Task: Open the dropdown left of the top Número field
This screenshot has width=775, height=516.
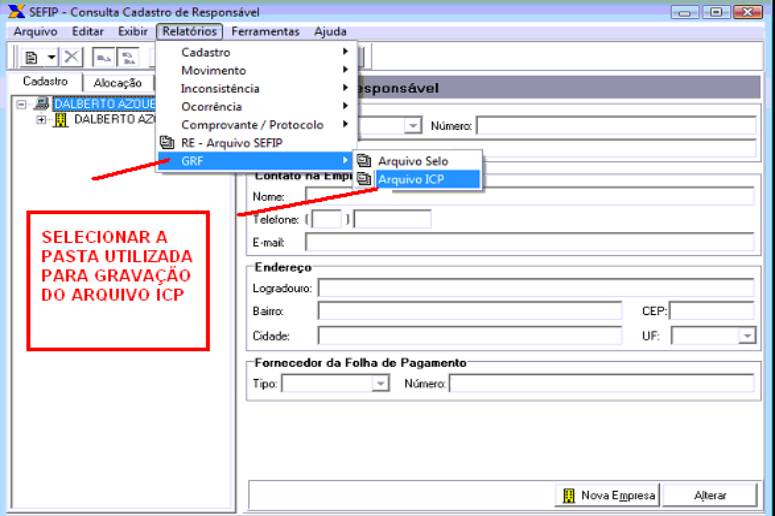Action: point(412,126)
